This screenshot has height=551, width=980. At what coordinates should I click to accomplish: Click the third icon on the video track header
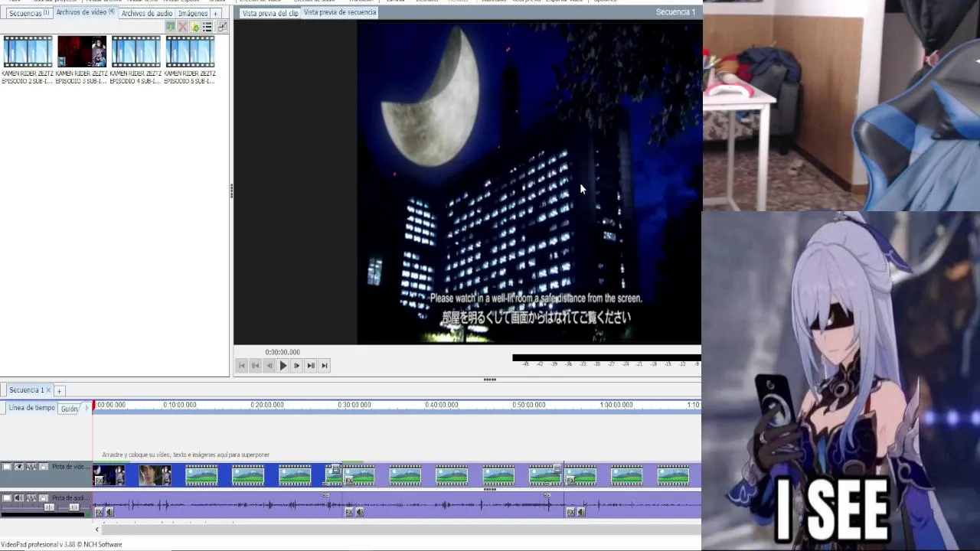(x=31, y=467)
